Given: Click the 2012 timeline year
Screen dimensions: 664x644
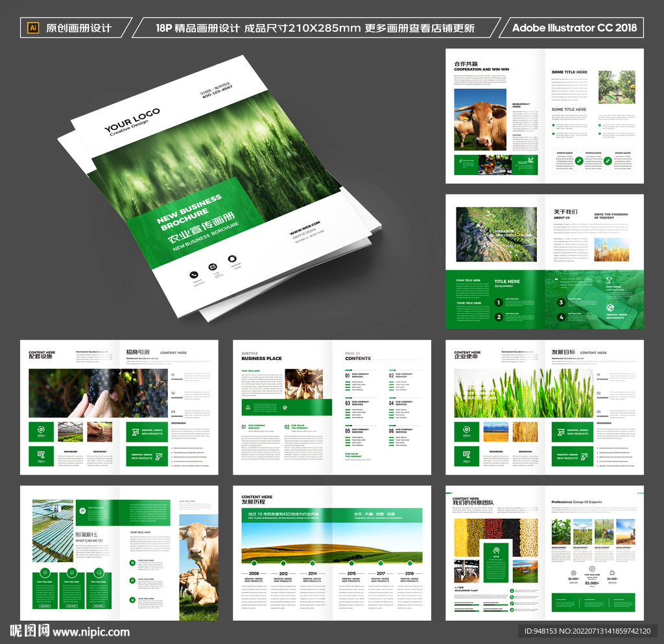Looking at the screenshot, I should click(283, 573).
